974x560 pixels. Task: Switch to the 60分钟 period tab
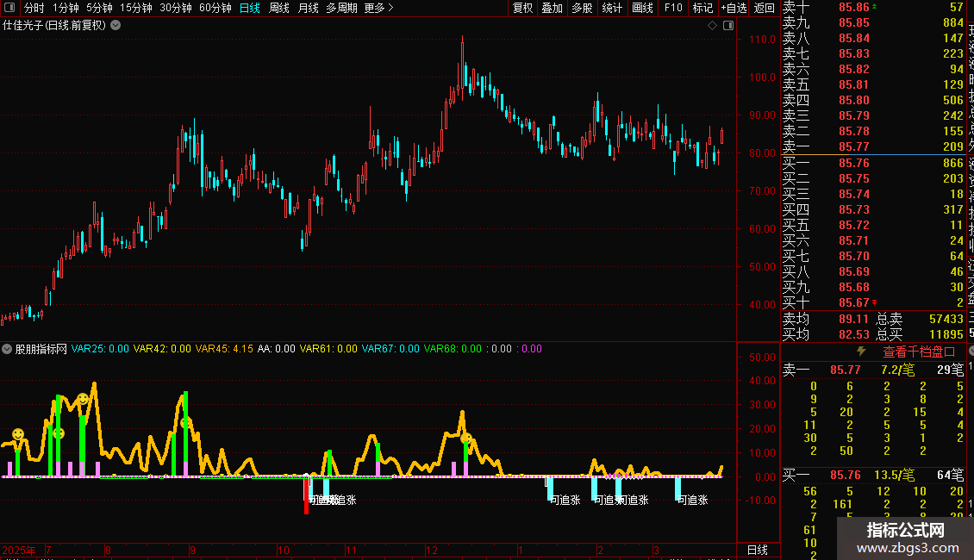click(x=215, y=8)
